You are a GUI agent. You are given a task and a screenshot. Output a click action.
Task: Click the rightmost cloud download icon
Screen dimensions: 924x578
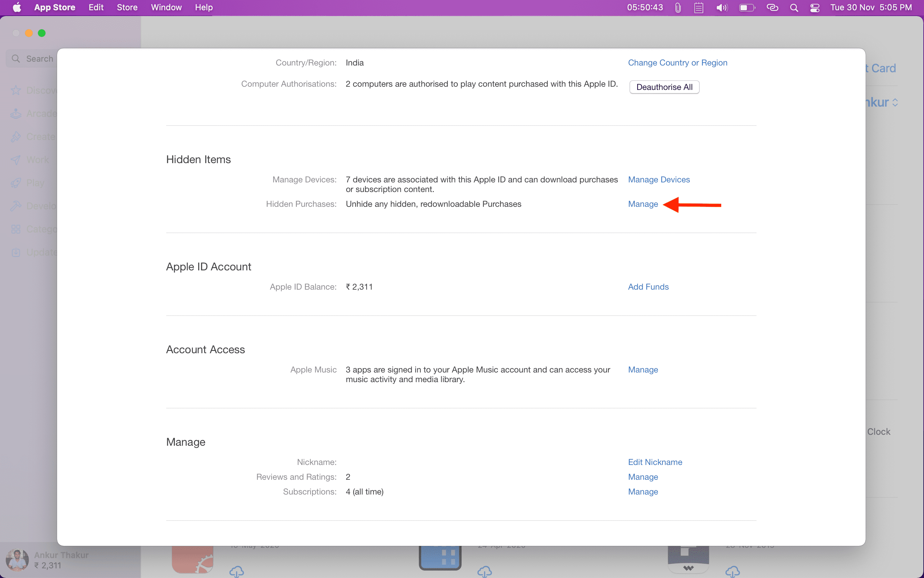click(x=732, y=572)
